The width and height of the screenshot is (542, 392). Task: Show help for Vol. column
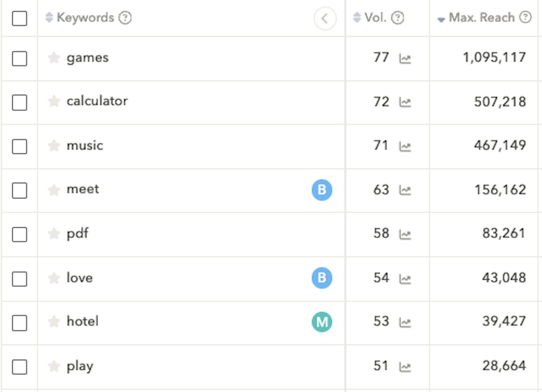click(397, 18)
